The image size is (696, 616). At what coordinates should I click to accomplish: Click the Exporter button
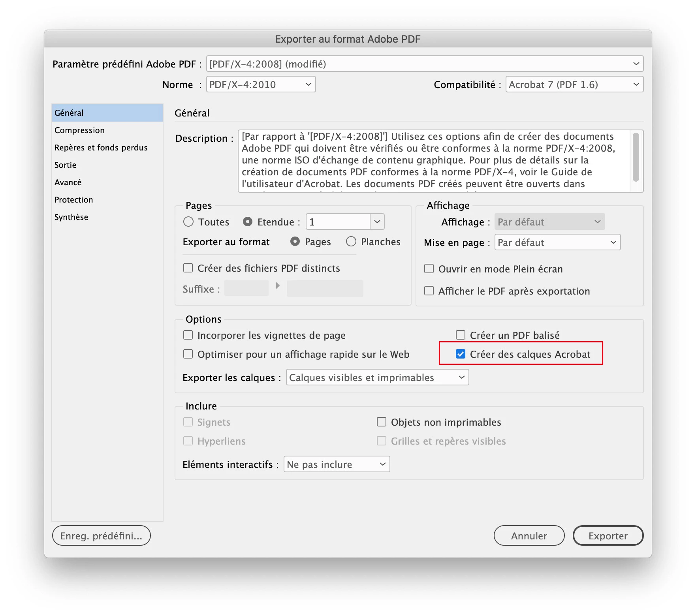[x=608, y=535]
